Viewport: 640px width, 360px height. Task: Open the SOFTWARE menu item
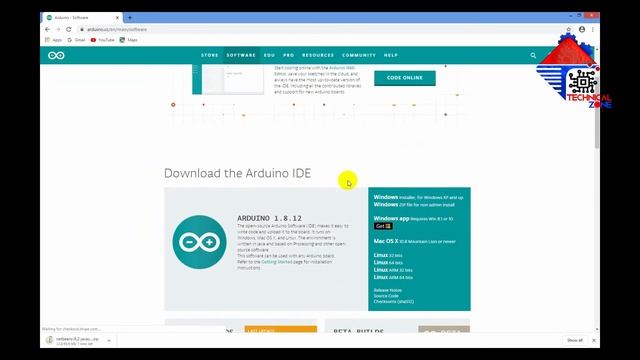coord(241,55)
